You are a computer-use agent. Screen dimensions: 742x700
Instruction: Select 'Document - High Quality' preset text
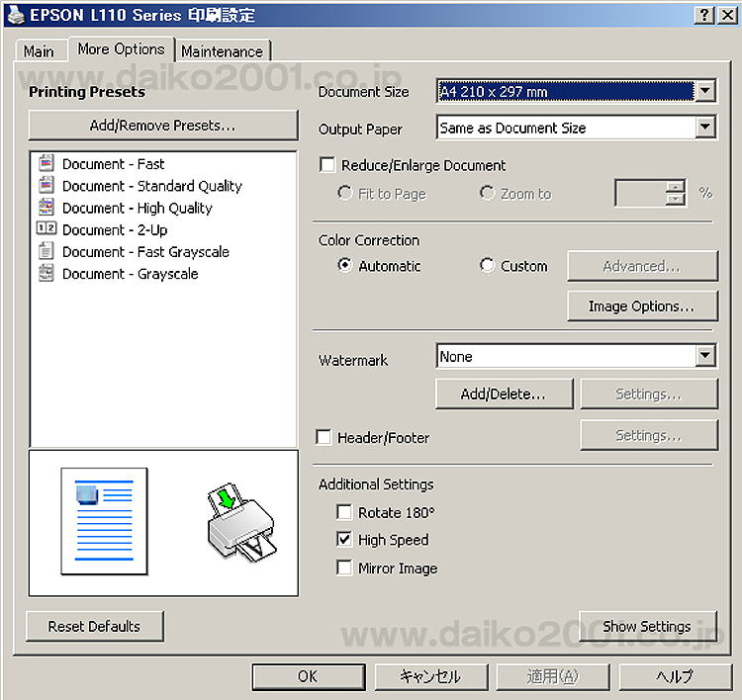pyautogui.click(x=138, y=208)
